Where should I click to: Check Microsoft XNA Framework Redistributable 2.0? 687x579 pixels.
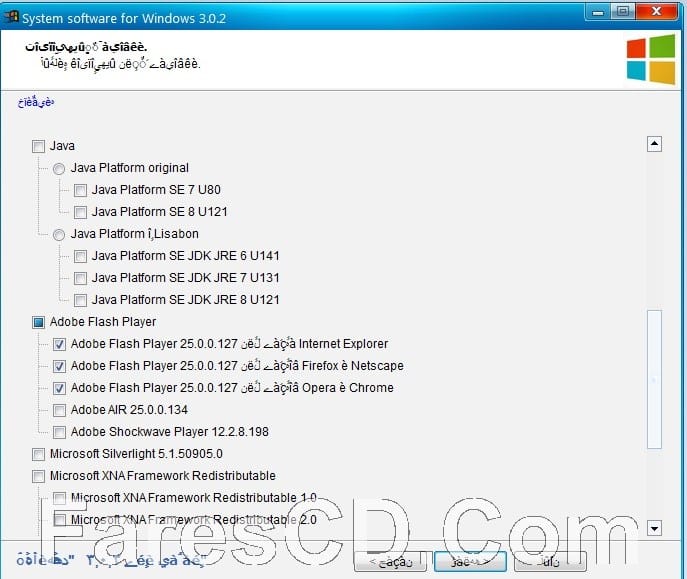tap(59, 520)
